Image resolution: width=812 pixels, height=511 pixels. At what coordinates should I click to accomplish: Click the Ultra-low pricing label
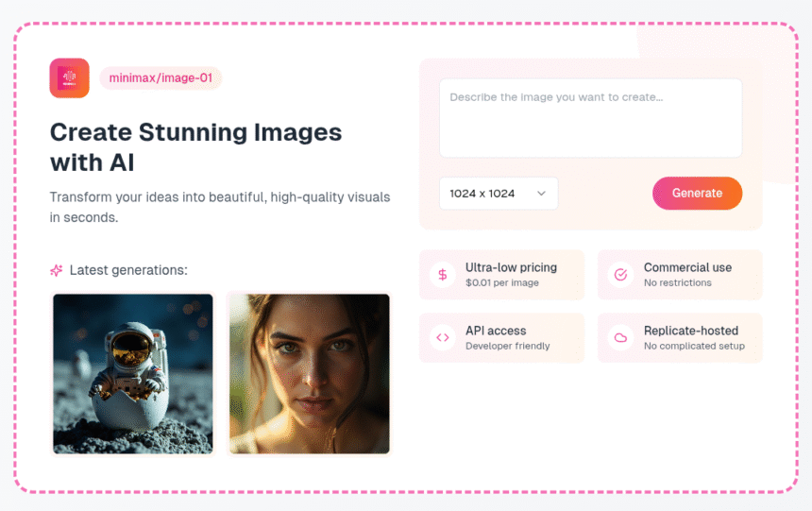click(511, 268)
